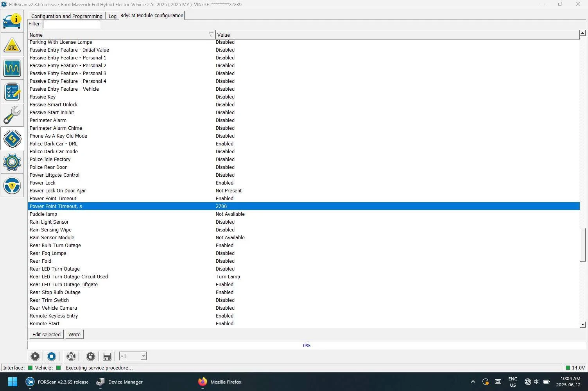Click the battery tray icon

(x=547, y=382)
